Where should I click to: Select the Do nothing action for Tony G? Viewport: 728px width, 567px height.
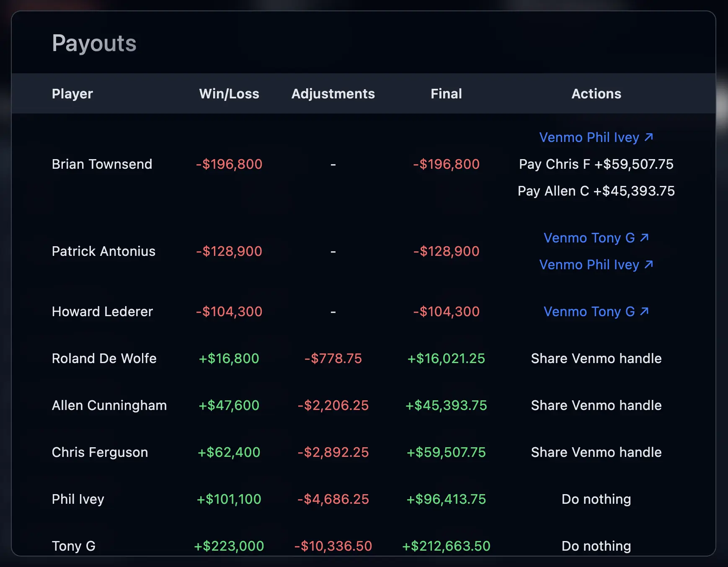[596, 546]
